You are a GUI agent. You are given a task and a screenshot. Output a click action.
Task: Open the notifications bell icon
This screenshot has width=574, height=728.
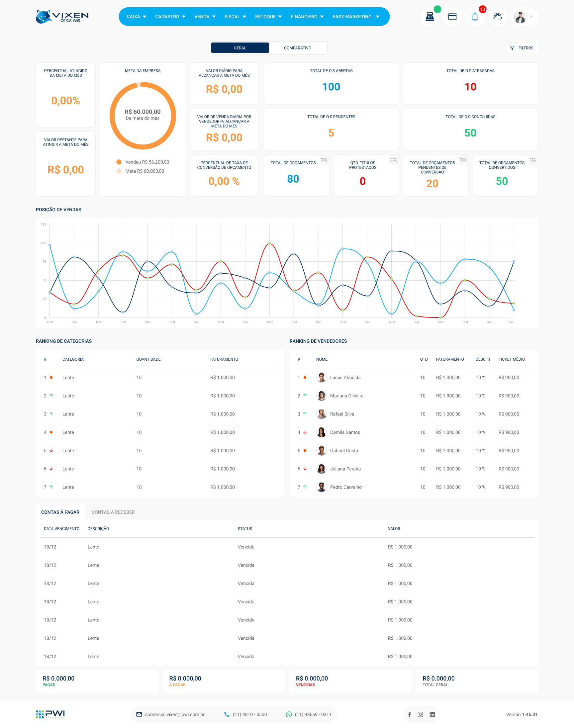pos(475,17)
